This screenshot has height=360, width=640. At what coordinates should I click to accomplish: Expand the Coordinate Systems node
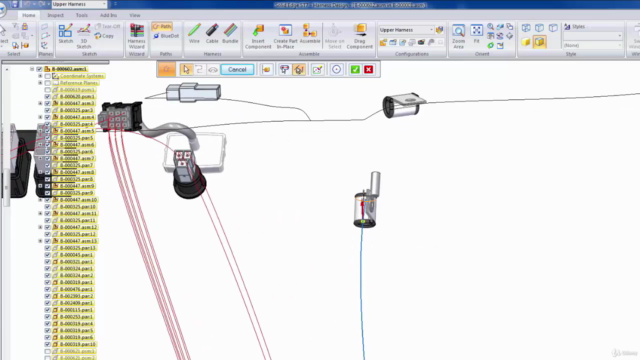point(40,76)
